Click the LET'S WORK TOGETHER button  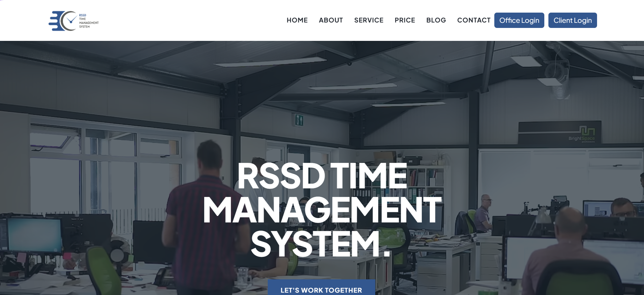click(321, 289)
